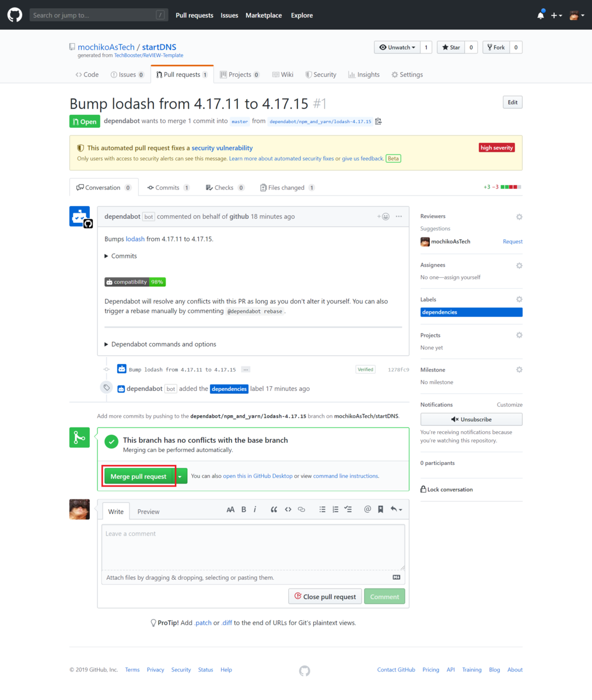Image resolution: width=592 pixels, height=700 pixels.
Task: Click the compatibility 98% badge
Action: [135, 282]
